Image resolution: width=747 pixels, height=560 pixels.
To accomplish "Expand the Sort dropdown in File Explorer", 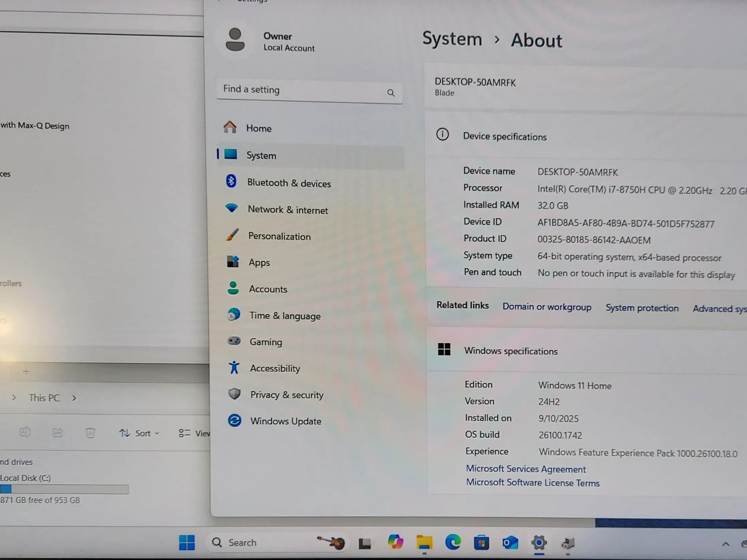I will [139, 433].
